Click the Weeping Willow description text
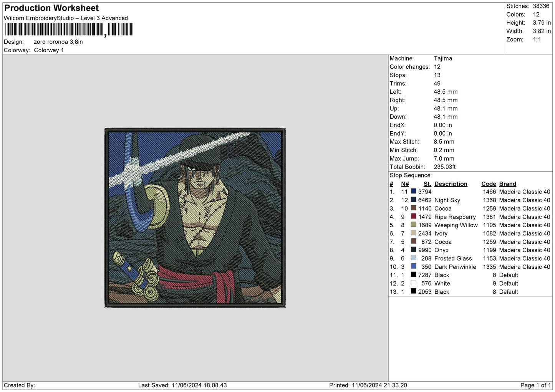Screen dimensions: 555x392 pos(456,225)
